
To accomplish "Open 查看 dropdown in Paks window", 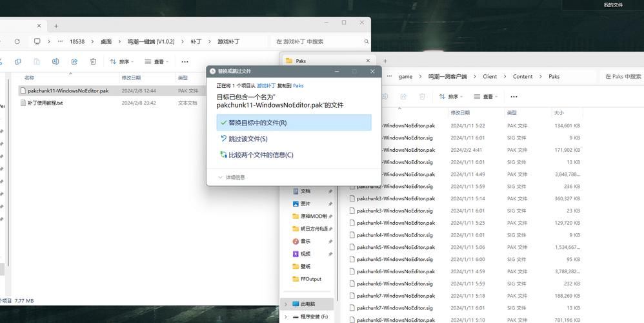I will coord(485,96).
